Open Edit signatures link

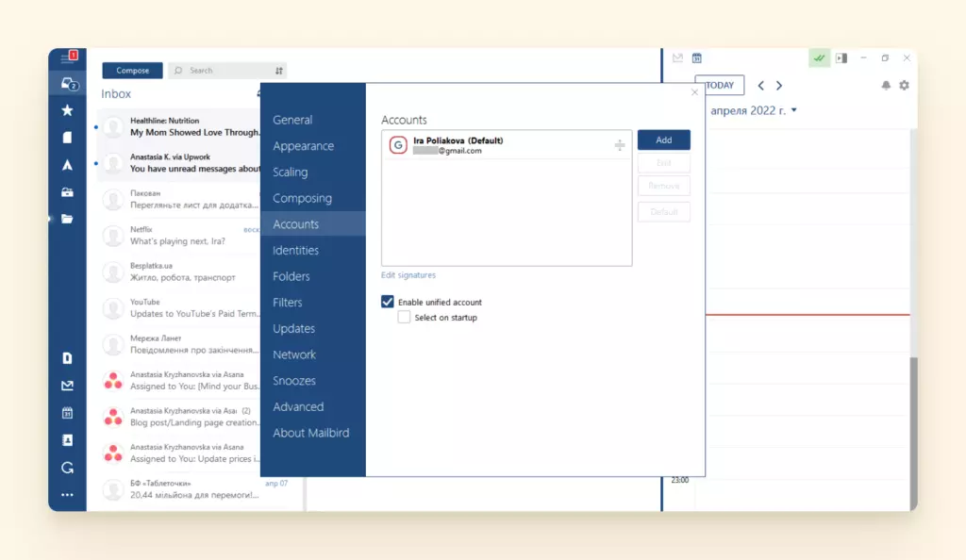[x=408, y=275]
